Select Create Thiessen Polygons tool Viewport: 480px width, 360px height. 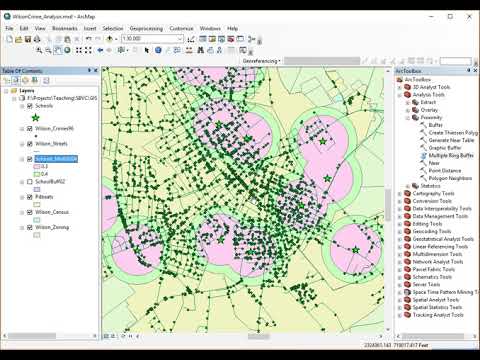point(453,133)
